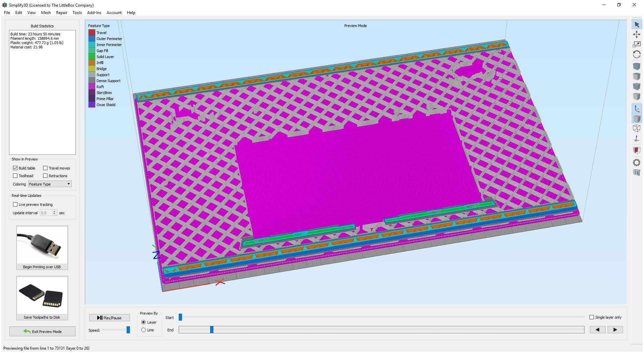Viewport: 644px width, 353px height.
Task: Decrease the Update interval with down arrow
Action: click(54, 214)
